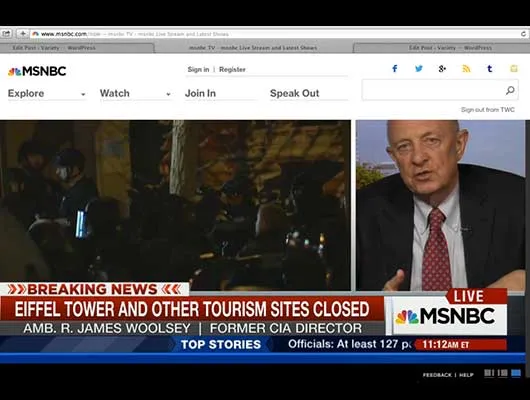Open the Google Plus icon
530x400 pixels.
(x=442, y=69)
